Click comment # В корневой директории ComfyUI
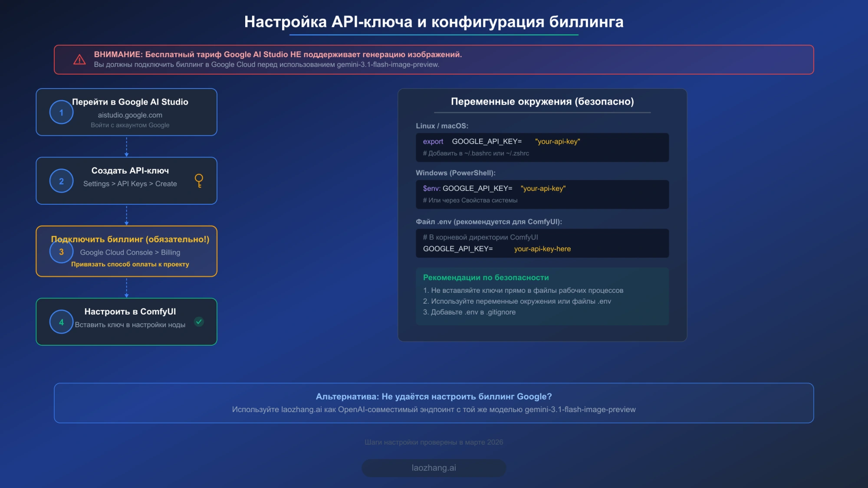Screen dimensions: 868x488 point(480,237)
